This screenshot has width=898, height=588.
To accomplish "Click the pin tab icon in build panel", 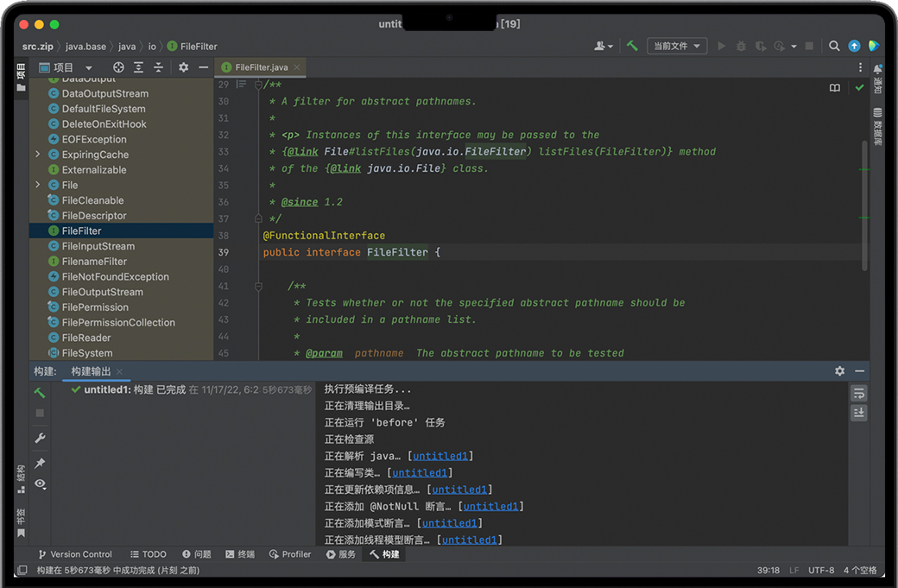I will pos(40,463).
